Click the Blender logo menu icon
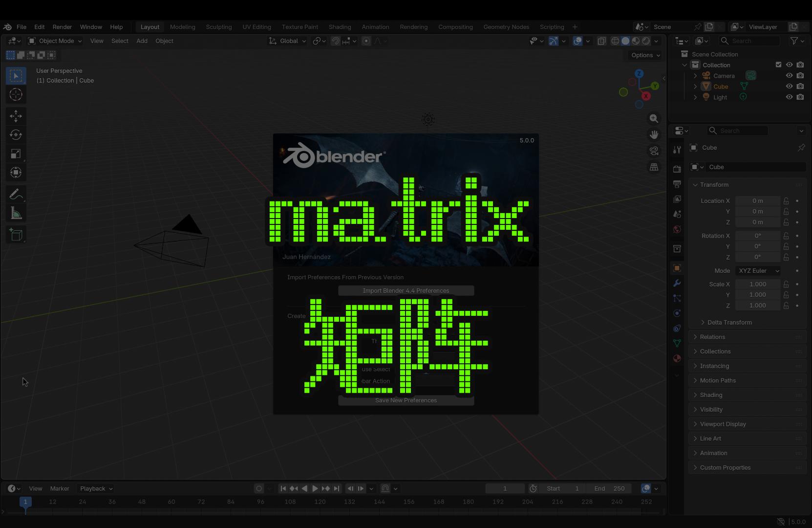 point(7,27)
